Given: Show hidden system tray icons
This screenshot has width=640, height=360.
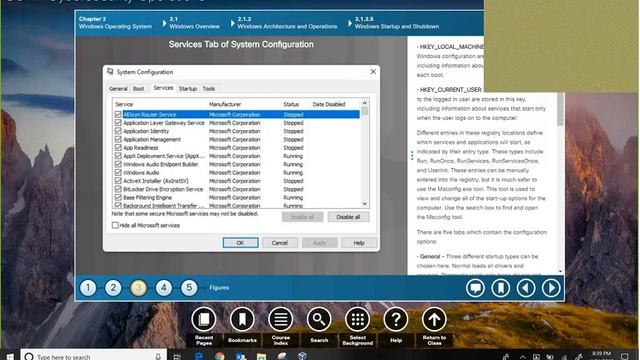Looking at the screenshot, I should click(523, 357).
